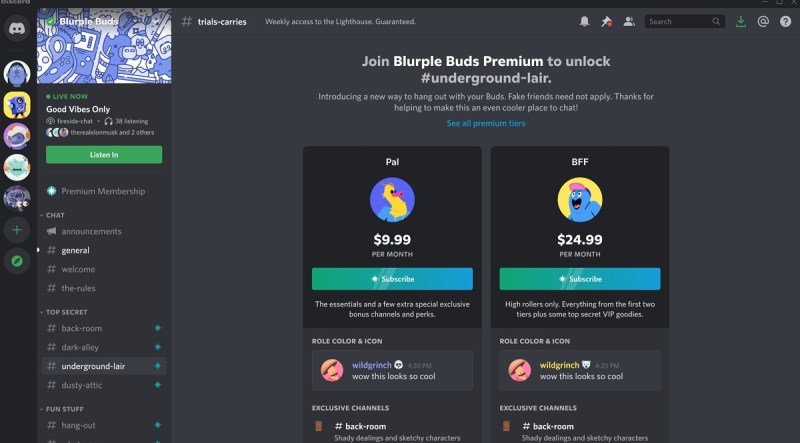Click Listen In green button
Image resolution: width=800 pixels, height=443 pixels.
pos(104,155)
